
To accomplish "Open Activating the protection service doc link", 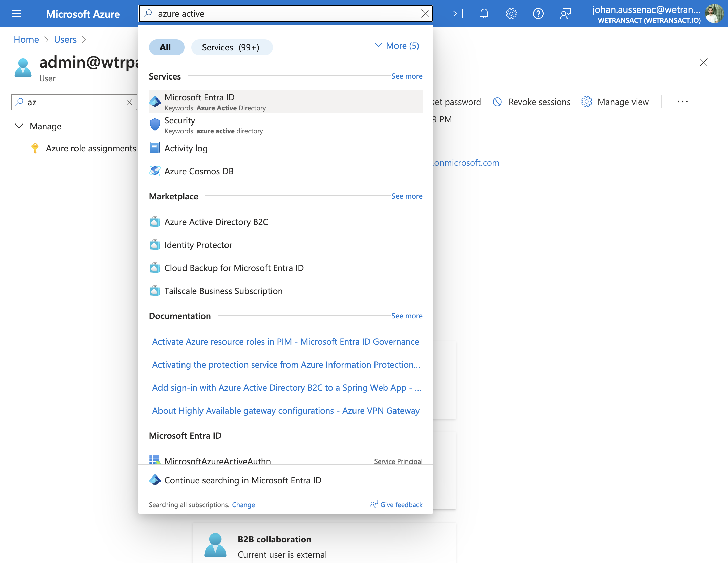I will click(286, 365).
